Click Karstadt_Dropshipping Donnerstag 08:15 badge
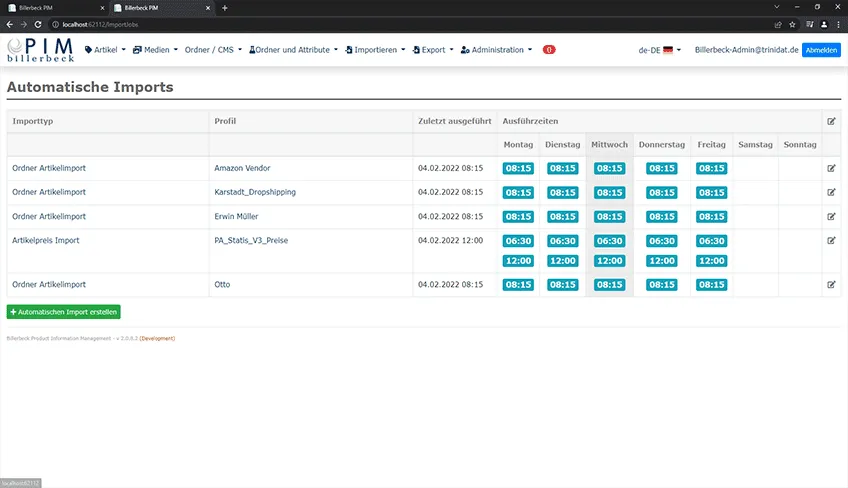This screenshot has height=488, width=848. click(x=661, y=193)
